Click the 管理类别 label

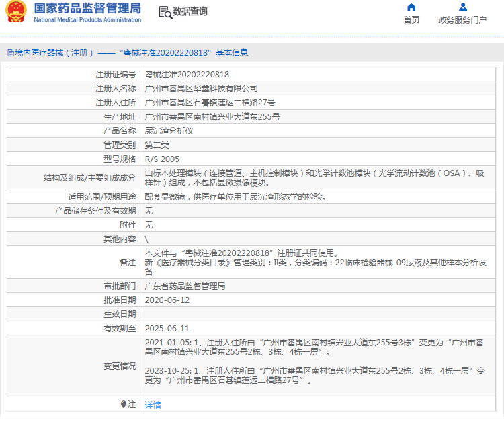[120, 145]
